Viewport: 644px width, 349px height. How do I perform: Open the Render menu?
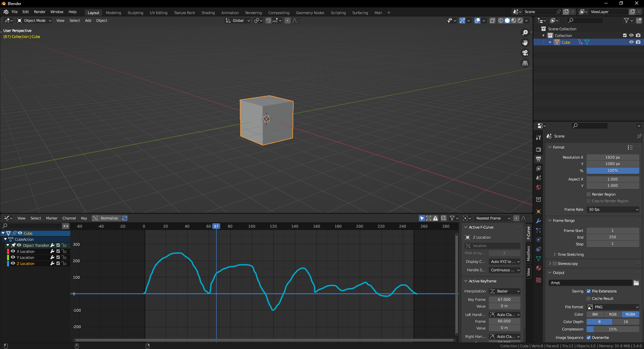coord(40,12)
